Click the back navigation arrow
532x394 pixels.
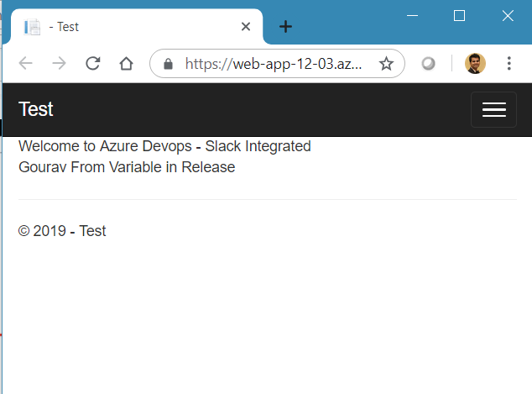(25, 63)
